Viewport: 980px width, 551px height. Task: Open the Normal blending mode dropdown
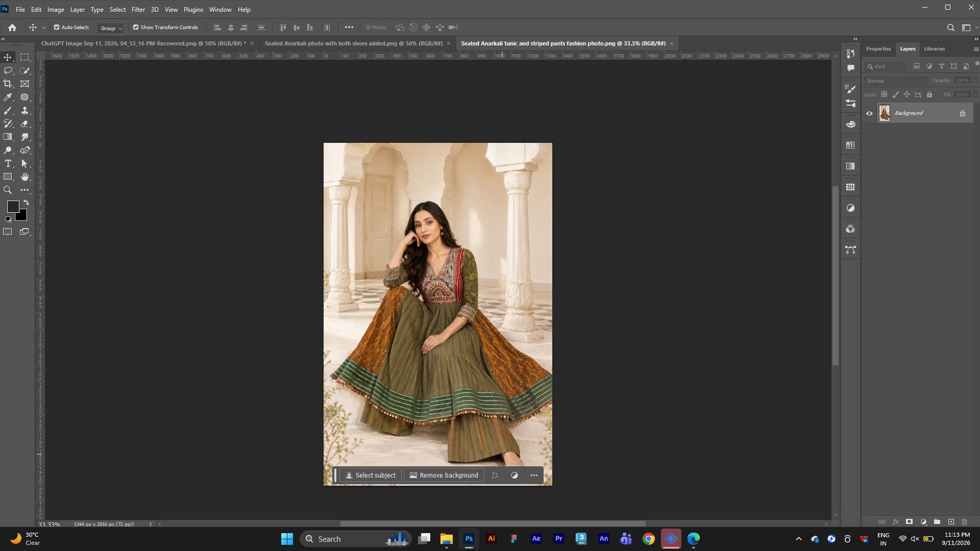coord(896,81)
